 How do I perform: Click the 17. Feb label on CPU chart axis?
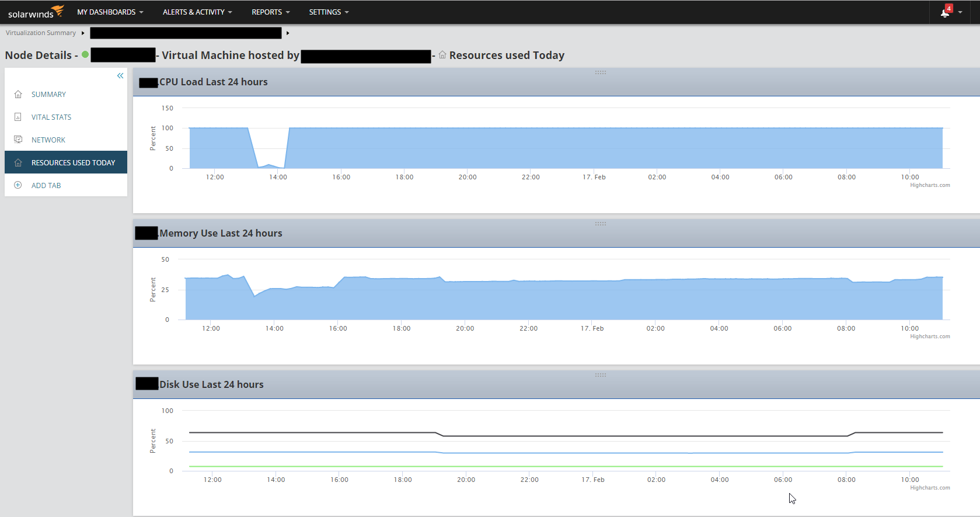(x=594, y=177)
